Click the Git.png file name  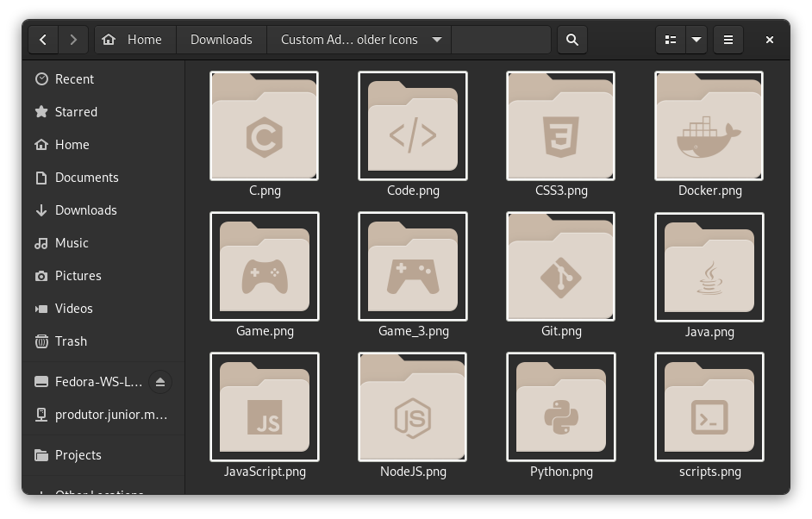coord(561,331)
